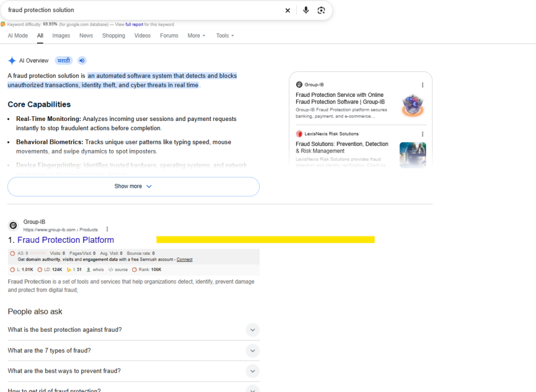Click 'Real-Time Monitoring:' bullet text
This screenshot has width=536, height=392.
tap(49, 119)
